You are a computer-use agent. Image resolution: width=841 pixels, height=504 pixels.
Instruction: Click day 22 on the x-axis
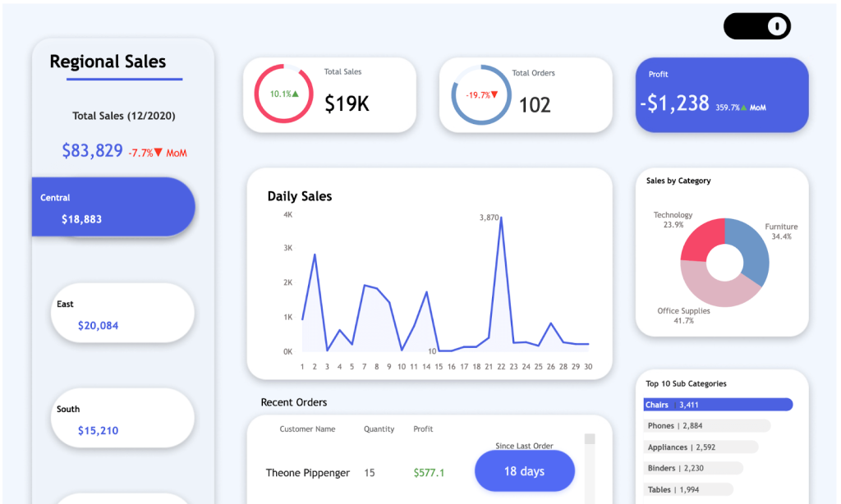tap(501, 367)
